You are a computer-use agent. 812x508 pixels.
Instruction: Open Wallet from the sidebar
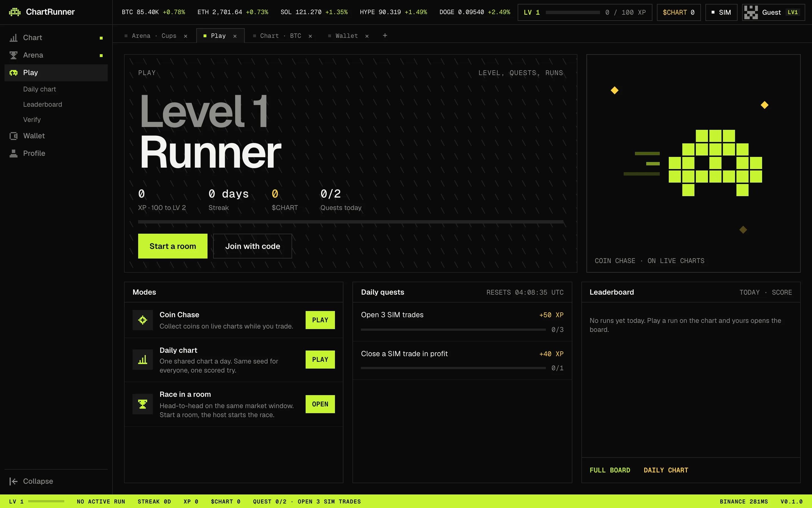[x=56, y=136]
